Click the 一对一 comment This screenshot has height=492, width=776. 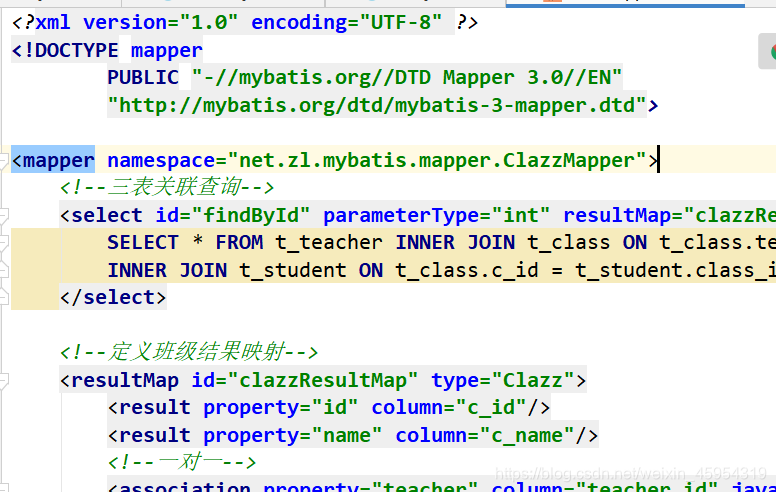pyautogui.click(x=182, y=462)
